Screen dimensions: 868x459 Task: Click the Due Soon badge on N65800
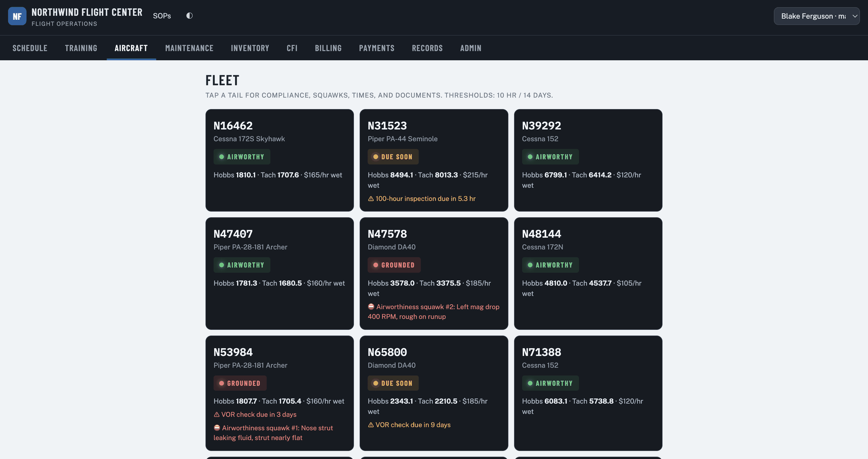coord(393,383)
